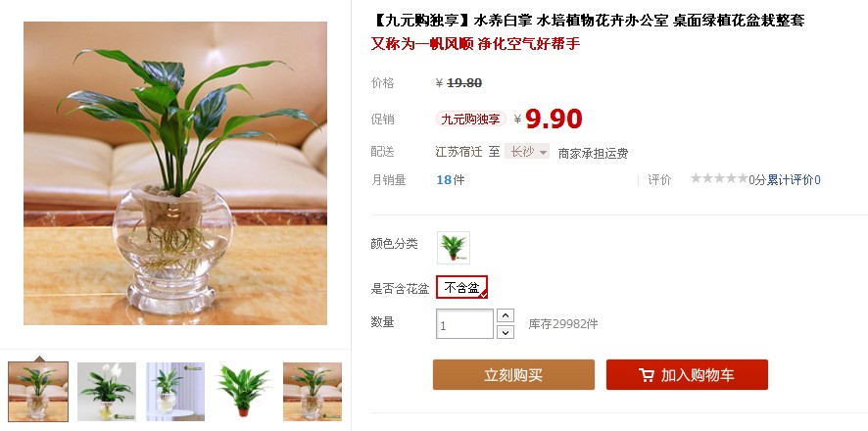This screenshot has height=431, width=868.
Task: Select second thumbnail with white flowers
Action: [x=106, y=392]
